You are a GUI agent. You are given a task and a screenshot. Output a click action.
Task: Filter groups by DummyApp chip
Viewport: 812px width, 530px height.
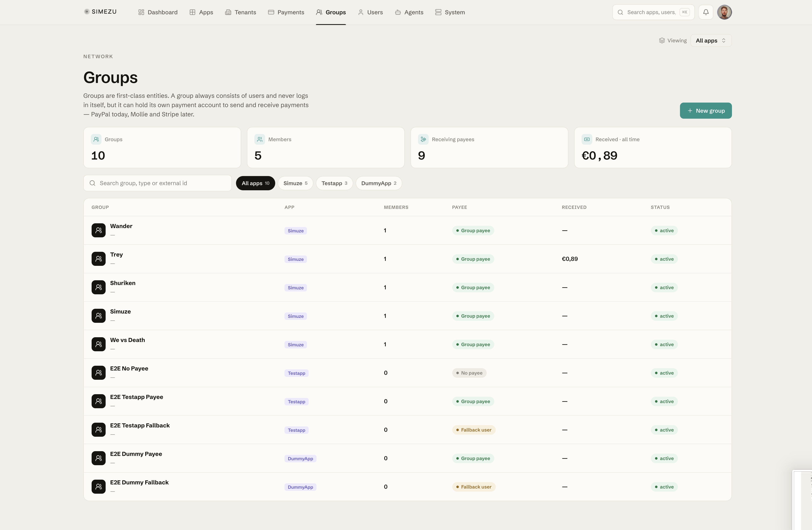[379, 183]
